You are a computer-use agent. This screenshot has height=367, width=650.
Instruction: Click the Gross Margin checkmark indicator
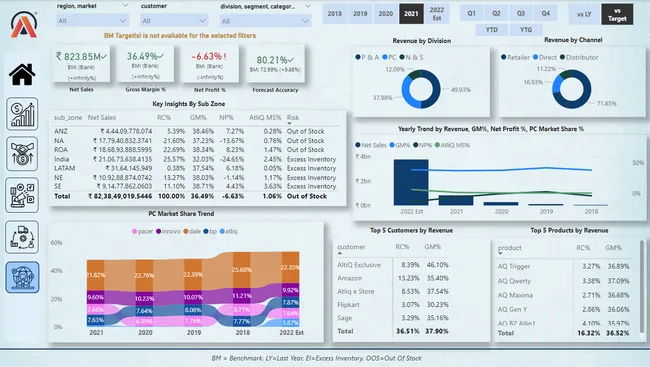click(161, 56)
